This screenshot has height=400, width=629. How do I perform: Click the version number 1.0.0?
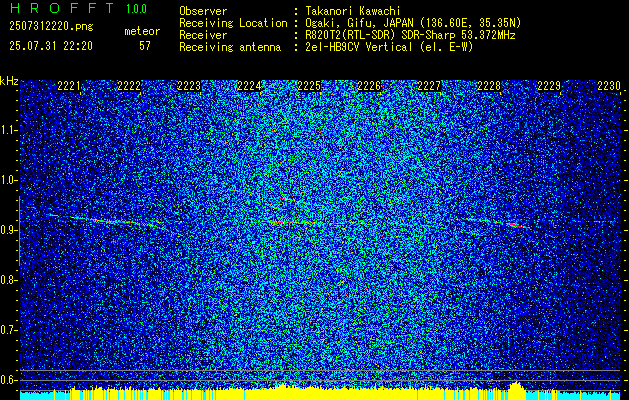pyautogui.click(x=136, y=8)
